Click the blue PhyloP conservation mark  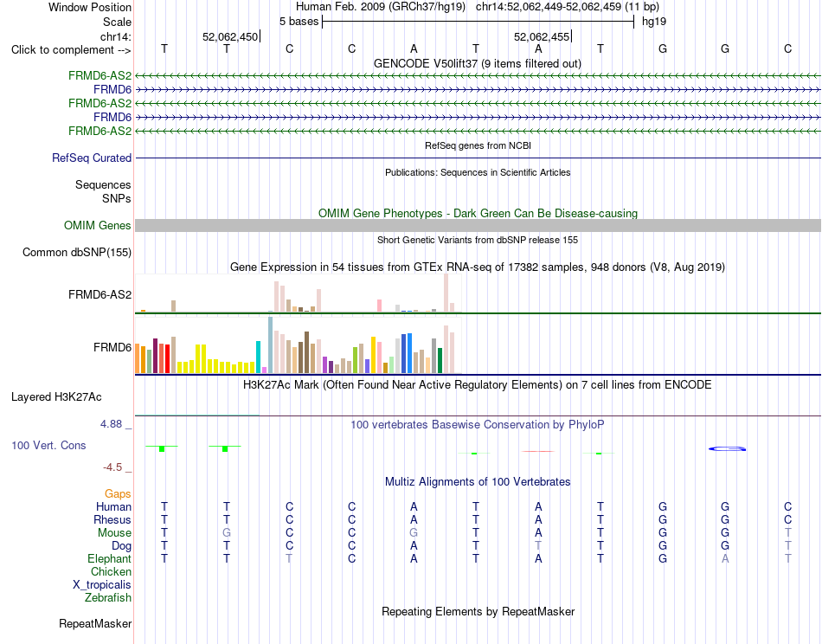[727, 449]
